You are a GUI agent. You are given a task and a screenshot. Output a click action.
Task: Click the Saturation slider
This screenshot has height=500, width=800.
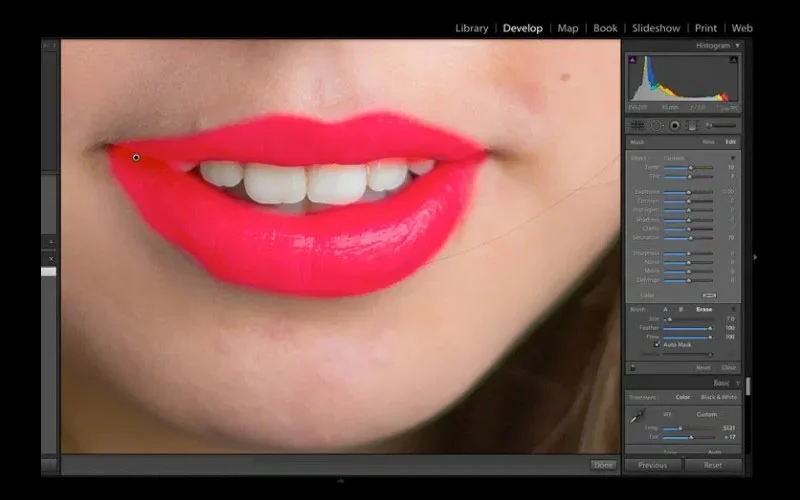[690, 238]
